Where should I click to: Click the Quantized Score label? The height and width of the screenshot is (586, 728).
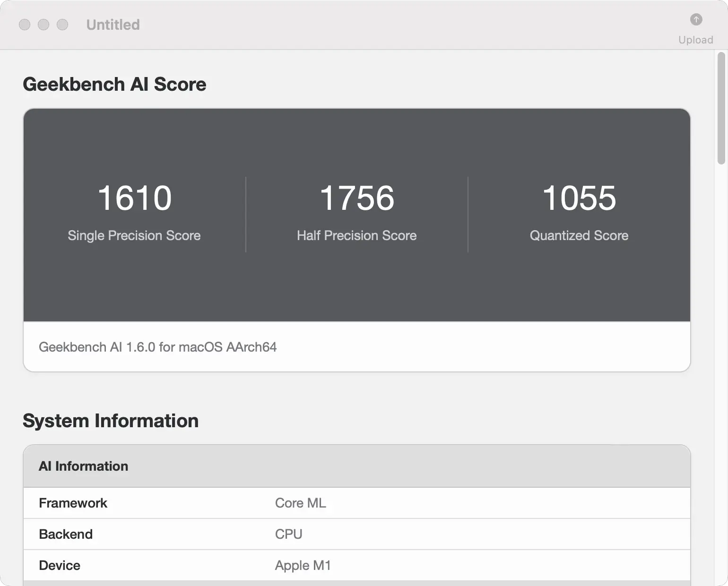[x=579, y=235]
